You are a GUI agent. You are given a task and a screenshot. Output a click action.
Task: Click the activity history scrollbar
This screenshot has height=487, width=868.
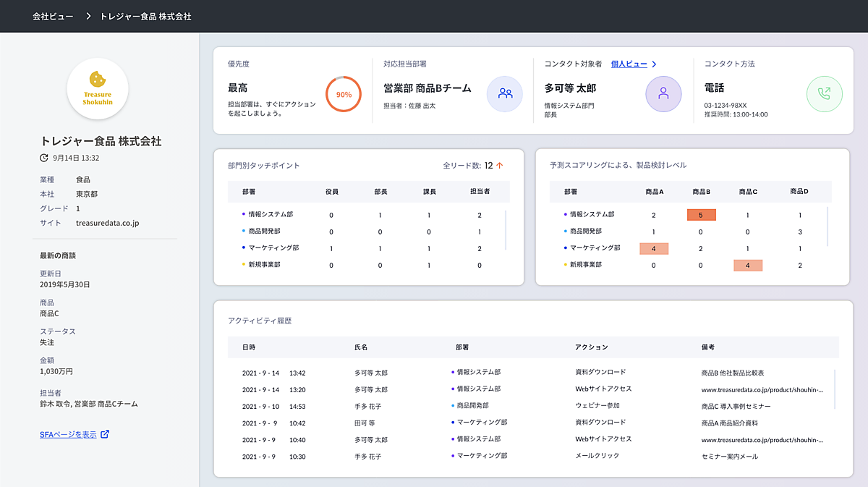pyautogui.click(x=835, y=389)
